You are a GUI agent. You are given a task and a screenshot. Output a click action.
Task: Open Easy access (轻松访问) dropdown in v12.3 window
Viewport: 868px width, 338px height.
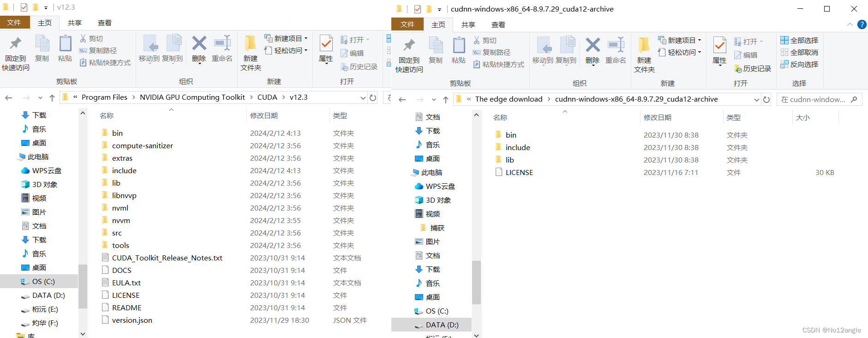[286, 50]
